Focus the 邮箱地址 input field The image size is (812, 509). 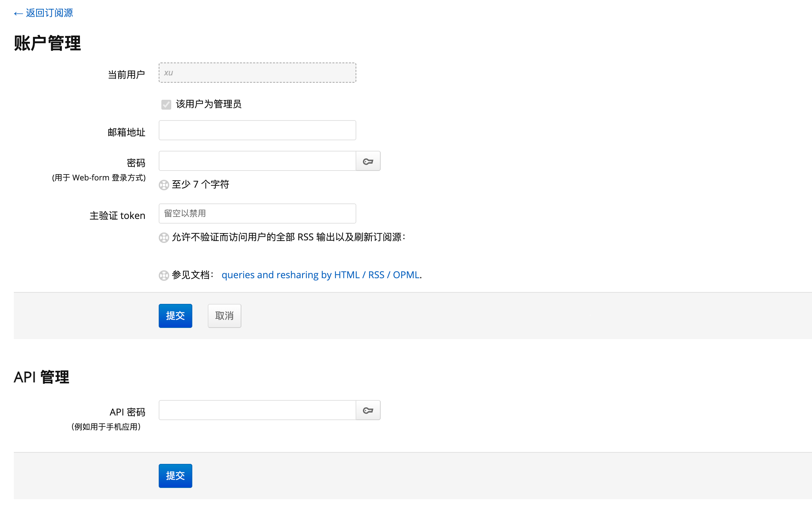257,130
